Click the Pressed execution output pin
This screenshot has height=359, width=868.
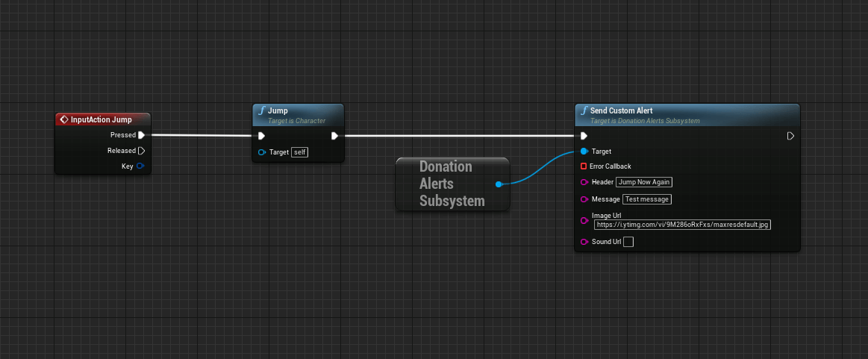141,135
